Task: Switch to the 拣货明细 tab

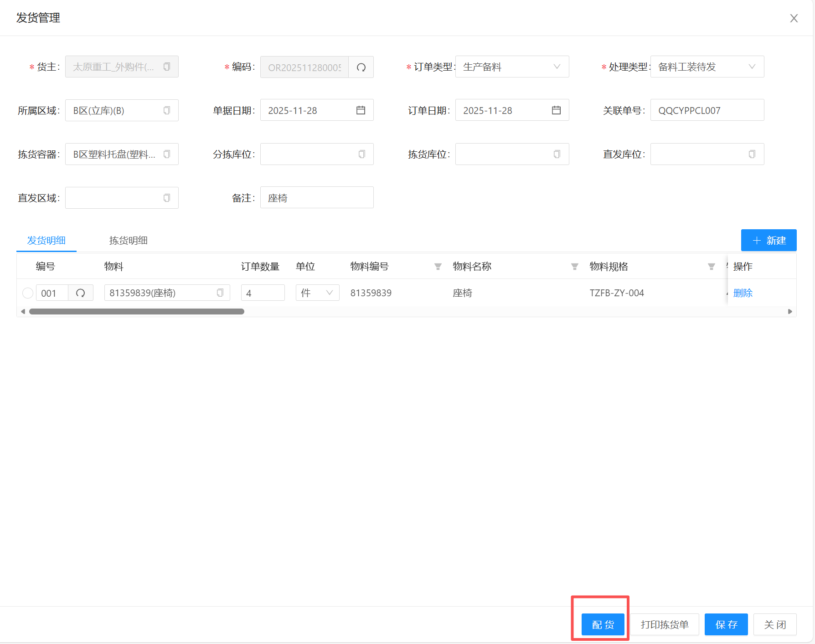Action: [128, 240]
